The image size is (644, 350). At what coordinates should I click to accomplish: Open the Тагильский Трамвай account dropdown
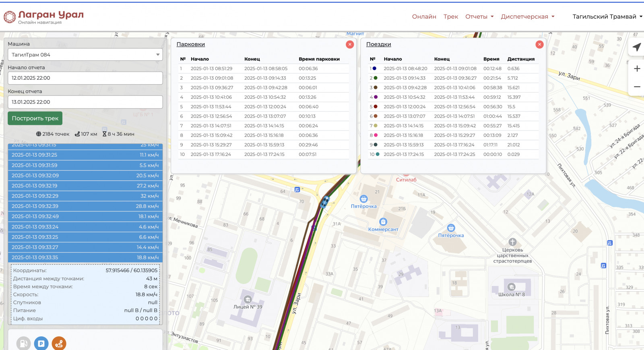(607, 17)
